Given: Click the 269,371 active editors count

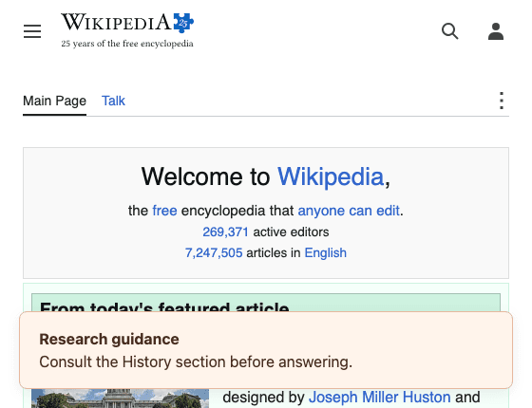Looking at the screenshot, I should (x=226, y=232).
